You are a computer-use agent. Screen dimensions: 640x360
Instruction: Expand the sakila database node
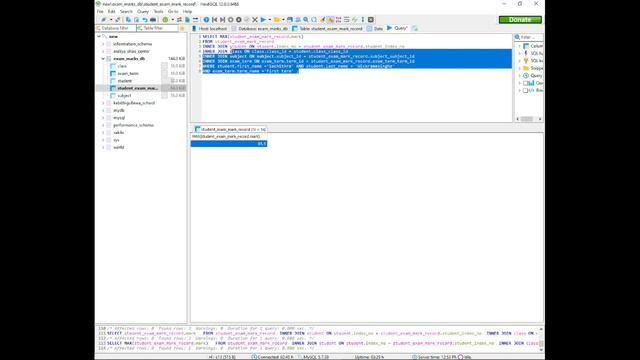click(x=103, y=133)
